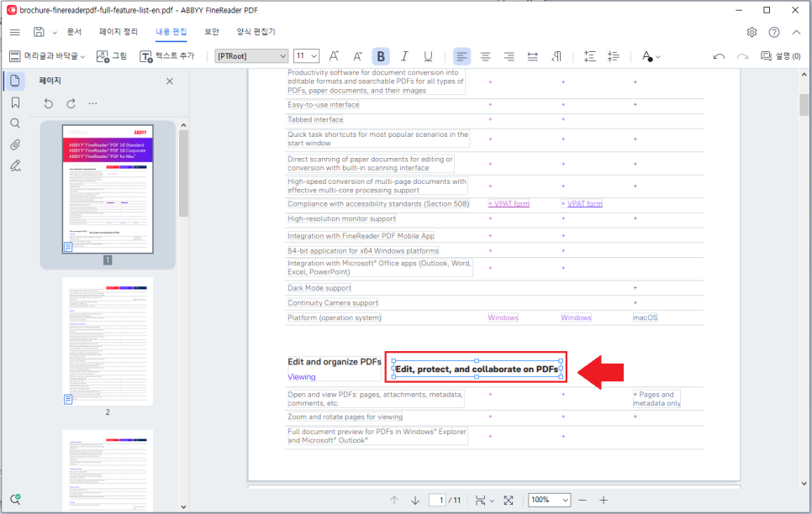
Task: Align text left
Action: (x=462, y=56)
